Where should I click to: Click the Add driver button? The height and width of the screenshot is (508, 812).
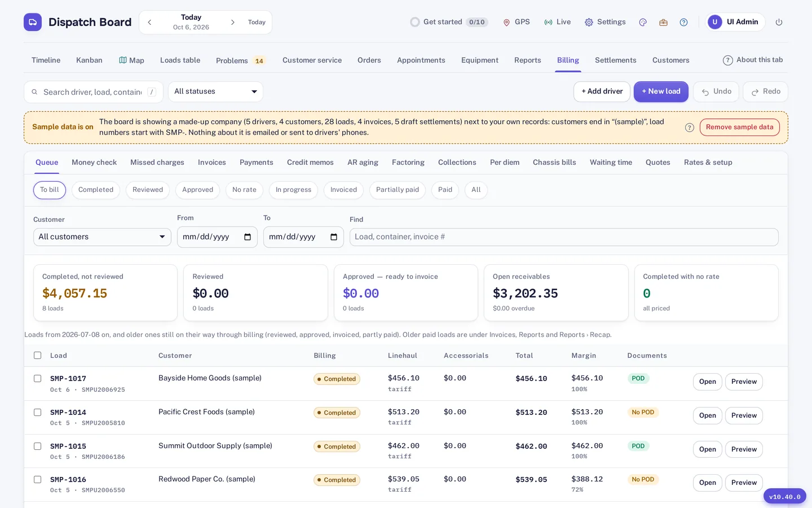coord(602,91)
